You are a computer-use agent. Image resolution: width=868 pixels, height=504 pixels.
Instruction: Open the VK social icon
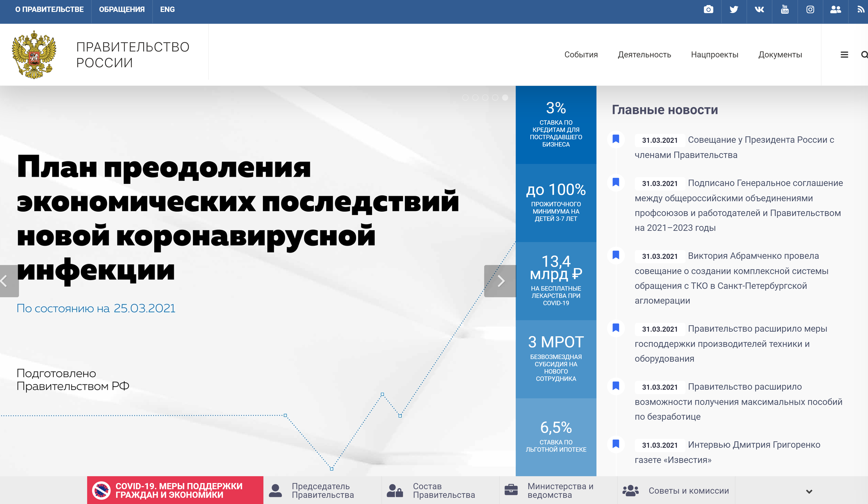point(759,9)
